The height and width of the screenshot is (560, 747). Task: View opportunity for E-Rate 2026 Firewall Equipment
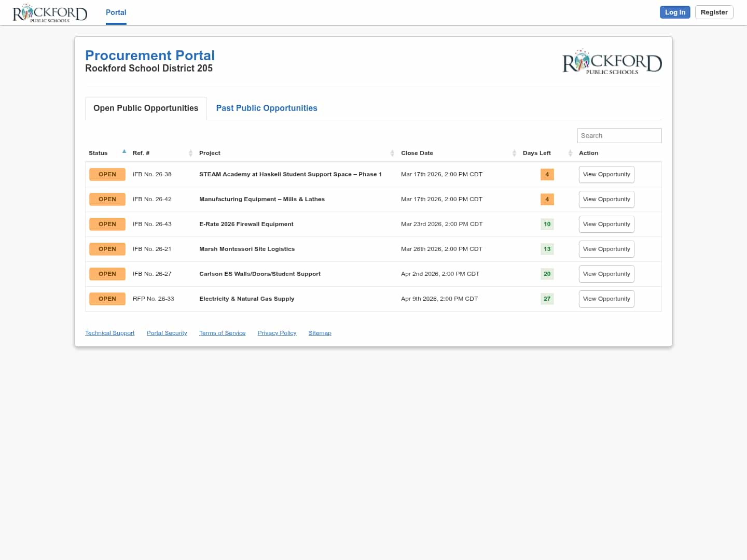click(x=606, y=224)
